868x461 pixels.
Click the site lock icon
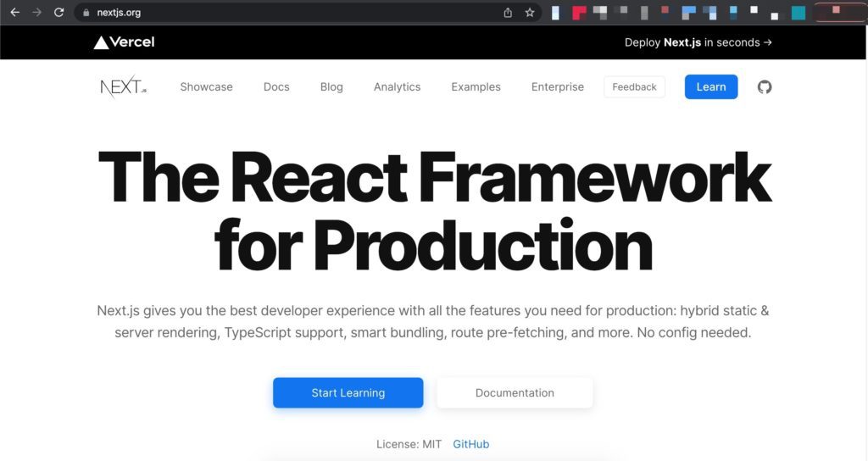tap(86, 13)
